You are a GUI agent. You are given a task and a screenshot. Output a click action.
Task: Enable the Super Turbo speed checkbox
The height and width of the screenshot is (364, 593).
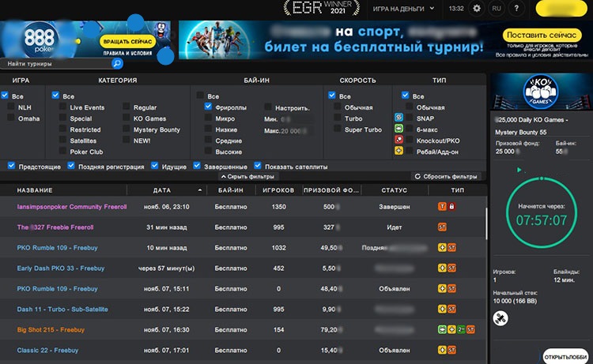338,129
